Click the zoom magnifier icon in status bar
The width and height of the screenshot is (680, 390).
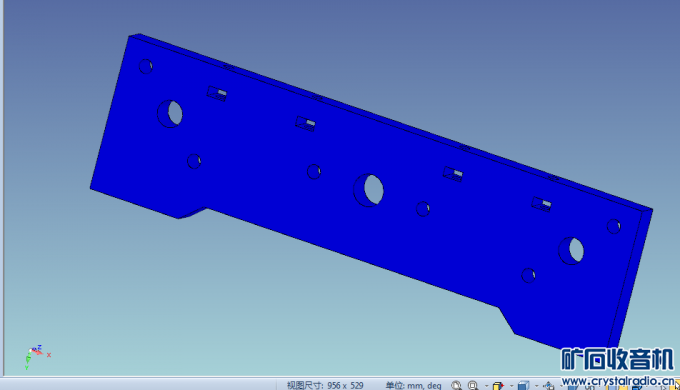point(456,385)
